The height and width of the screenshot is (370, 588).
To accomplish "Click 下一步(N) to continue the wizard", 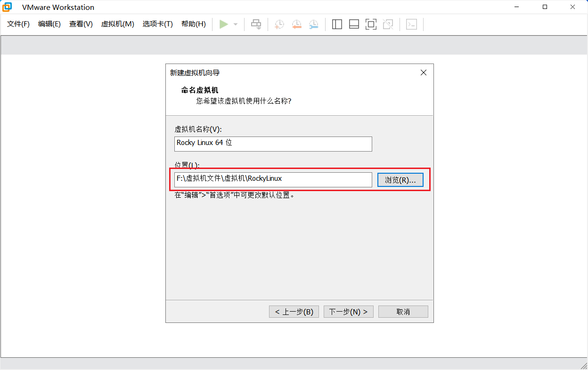I will 348,312.
